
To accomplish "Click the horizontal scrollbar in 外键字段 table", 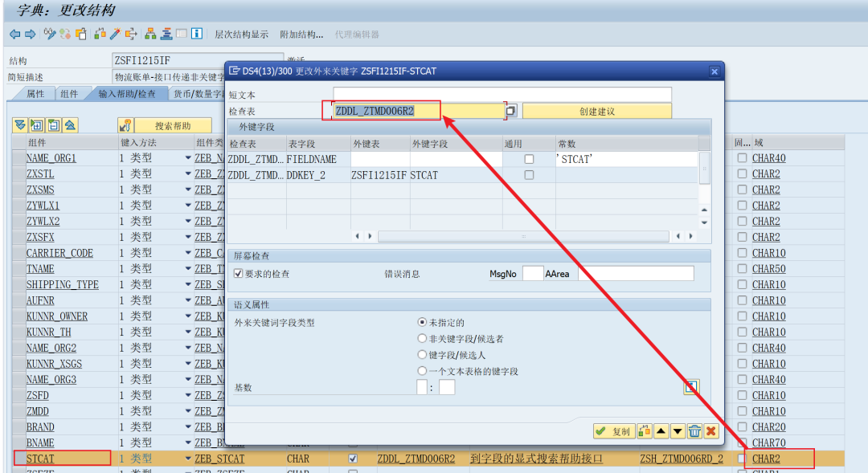I will tap(523, 236).
